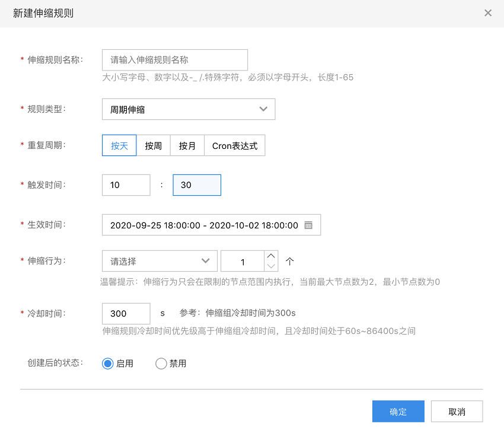Image resolution: width=504 pixels, height=433 pixels.
Task: Expand the 规则类型 dropdown chevron
Action: click(x=263, y=109)
